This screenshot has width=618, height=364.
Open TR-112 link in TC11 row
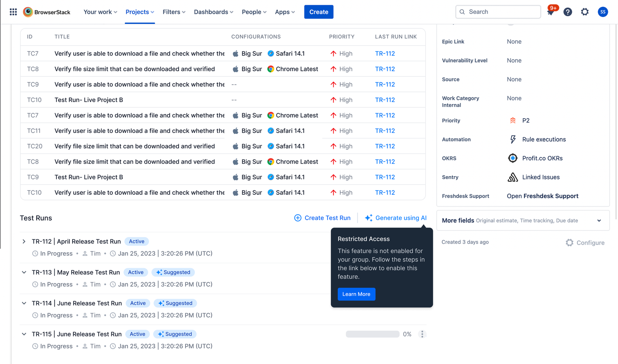(385, 131)
